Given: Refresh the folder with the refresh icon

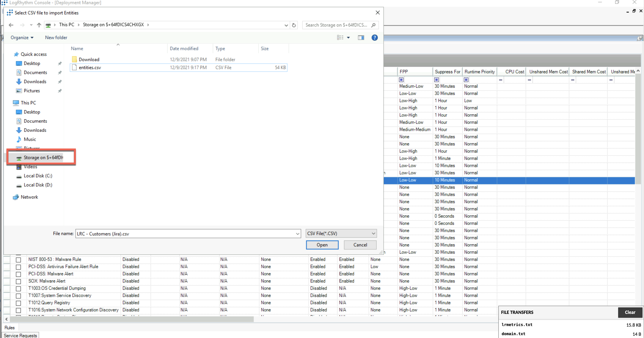Looking at the screenshot, I should pyautogui.click(x=294, y=25).
